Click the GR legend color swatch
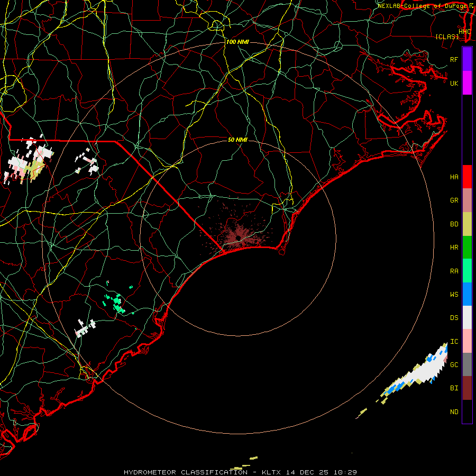Image resolution: width=476 pixels, height=476 pixels. [467, 200]
